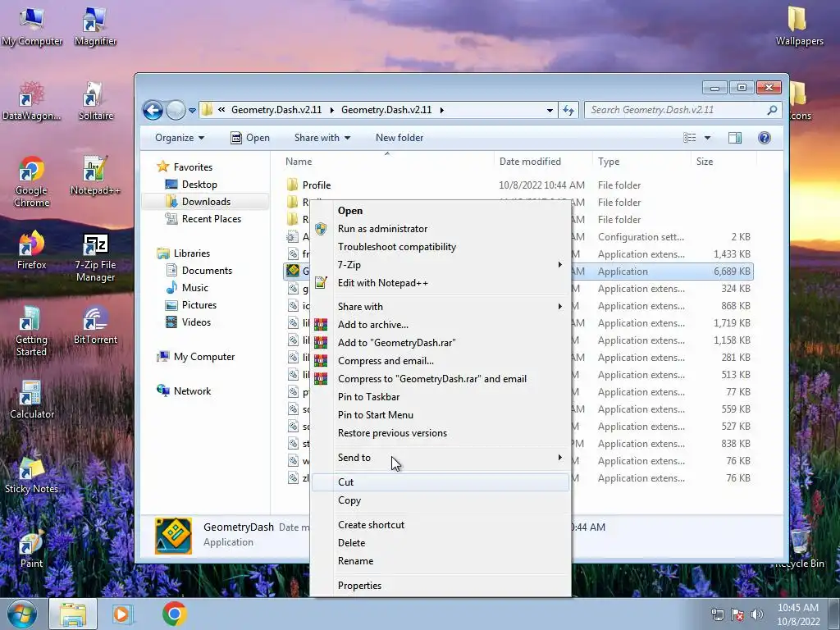Viewport: 840px width, 630px height.
Task: Click the GeometryDash thumbnail in the details pane
Action: 173,535
